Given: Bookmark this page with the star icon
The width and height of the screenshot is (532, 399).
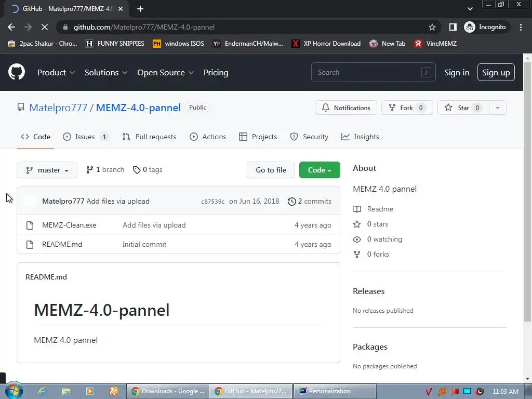Looking at the screenshot, I should (x=432, y=27).
